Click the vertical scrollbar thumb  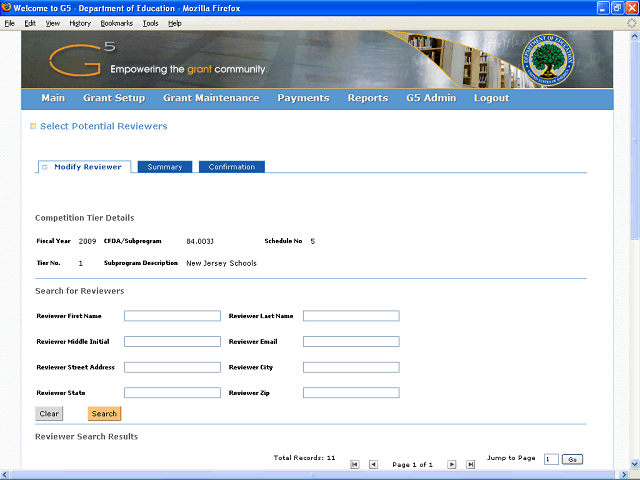click(x=634, y=140)
